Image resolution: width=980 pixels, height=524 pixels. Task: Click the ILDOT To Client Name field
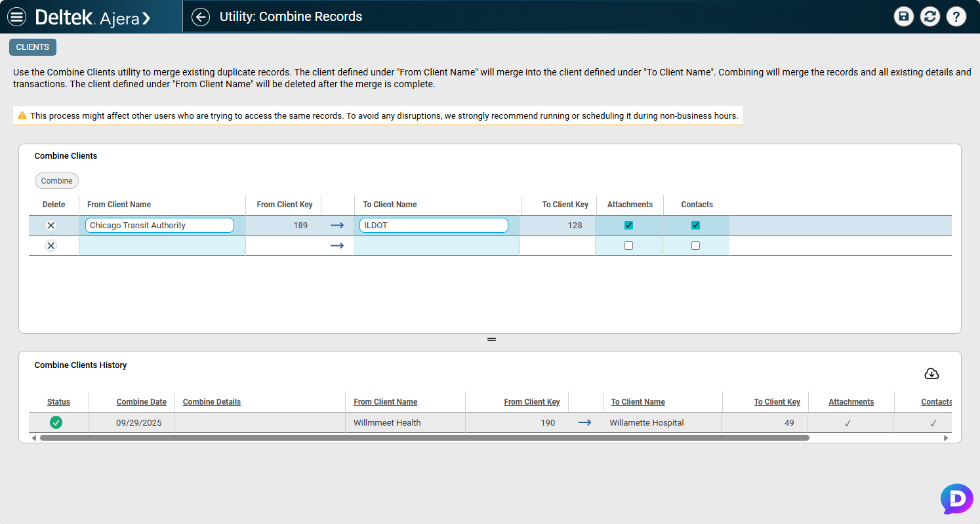click(x=434, y=225)
